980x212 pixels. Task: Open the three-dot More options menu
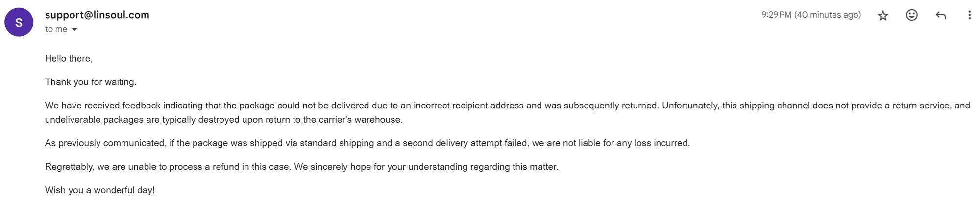pos(969,15)
